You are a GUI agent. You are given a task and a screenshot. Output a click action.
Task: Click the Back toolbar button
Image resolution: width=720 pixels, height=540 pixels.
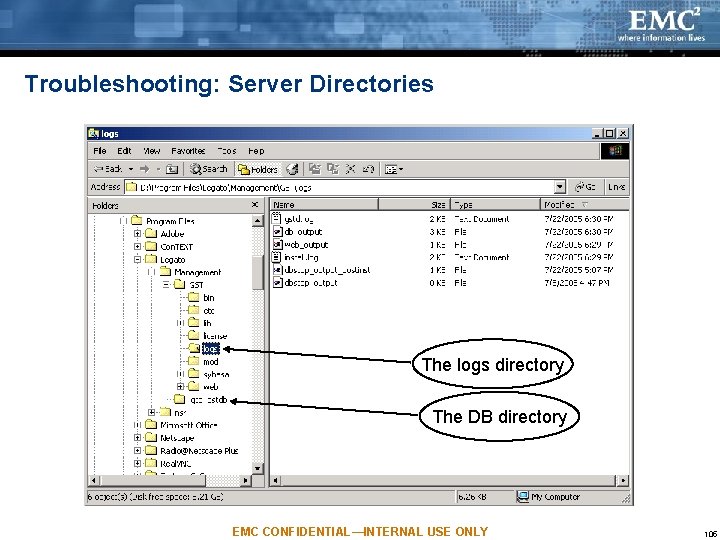pyautogui.click(x=108, y=169)
